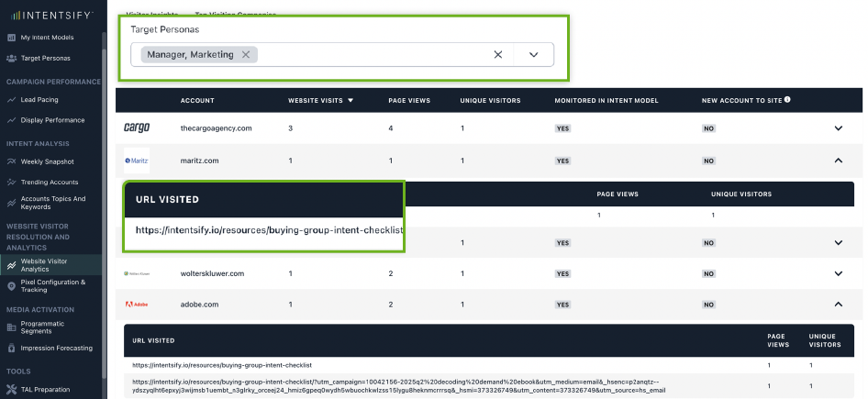Remove the Manager, Marketing persona tag
This screenshot has width=868, height=399.
pos(246,54)
